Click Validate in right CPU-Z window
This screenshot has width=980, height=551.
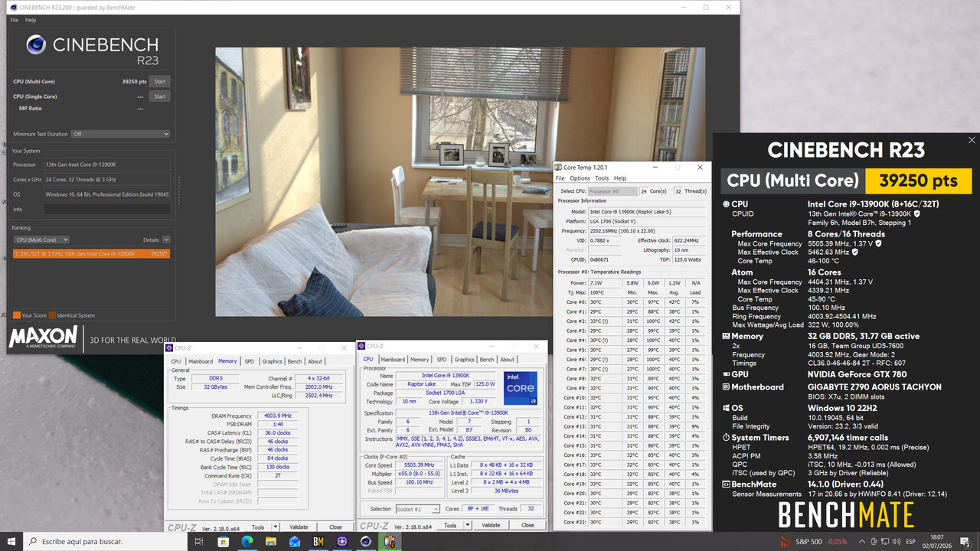(x=491, y=526)
